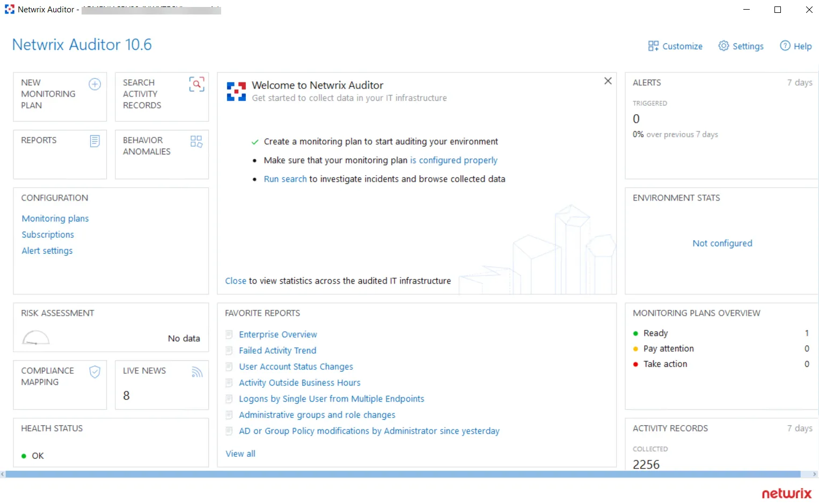Image resolution: width=819 pixels, height=504 pixels.
Task: Open the Behavior Anomalies grid icon
Action: coord(196,142)
